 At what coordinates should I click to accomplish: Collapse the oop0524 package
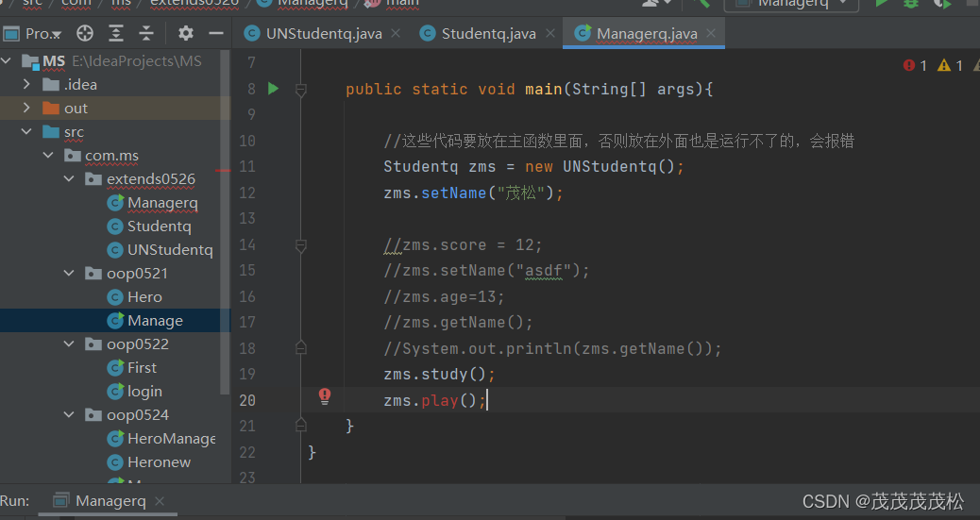(x=69, y=415)
